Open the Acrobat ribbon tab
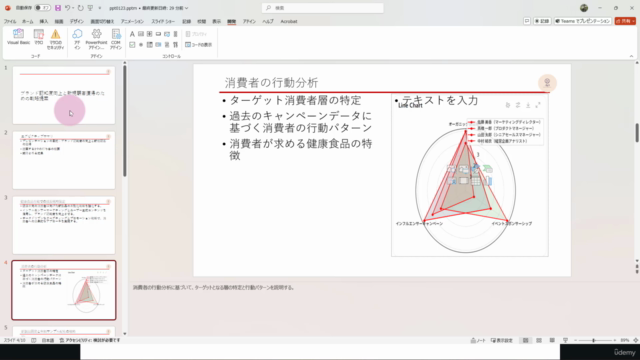Image resolution: width=640 pixels, height=360 pixels. [289, 21]
